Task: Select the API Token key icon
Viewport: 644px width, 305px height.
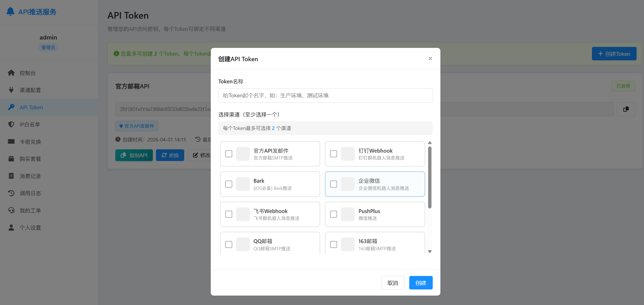Action: pyautogui.click(x=11, y=107)
